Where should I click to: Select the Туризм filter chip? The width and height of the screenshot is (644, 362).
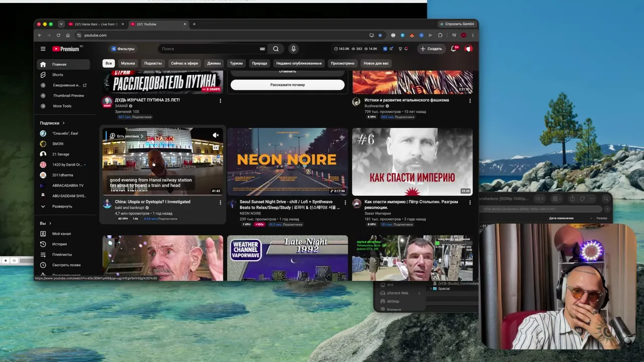point(236,63)
